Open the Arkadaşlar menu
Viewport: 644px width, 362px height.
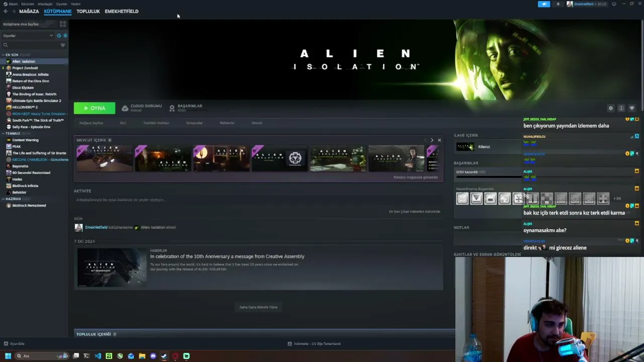(x=45, y=4)
